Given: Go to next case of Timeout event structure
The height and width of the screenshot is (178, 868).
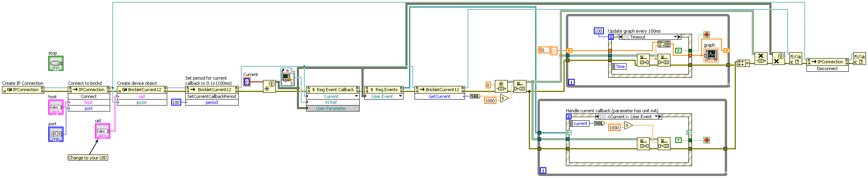Looking at the screenshot, I should [679, 37].
